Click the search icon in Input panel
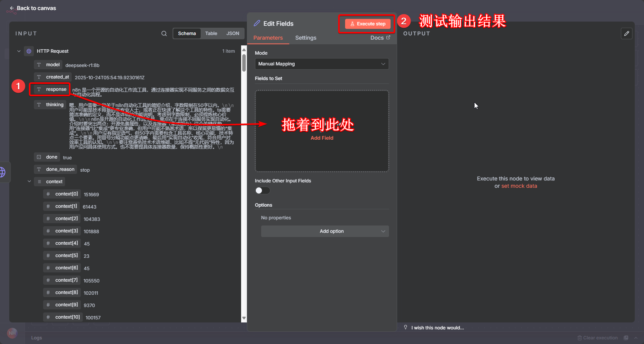Screen dimensions: 644x344 (164, 33)
